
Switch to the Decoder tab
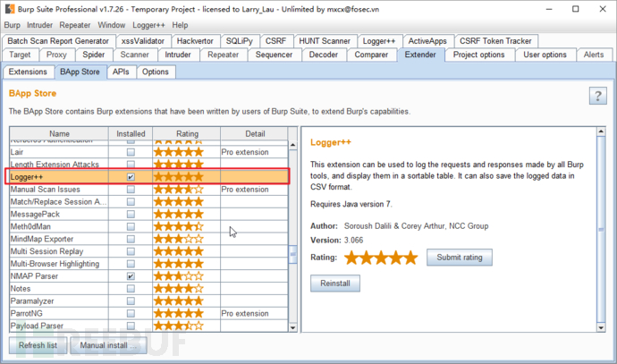pyautogui.click(x=324, y=55)
